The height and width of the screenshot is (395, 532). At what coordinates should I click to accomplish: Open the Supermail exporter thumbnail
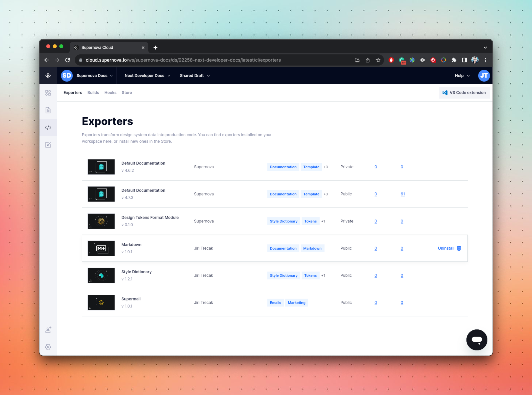101,302
